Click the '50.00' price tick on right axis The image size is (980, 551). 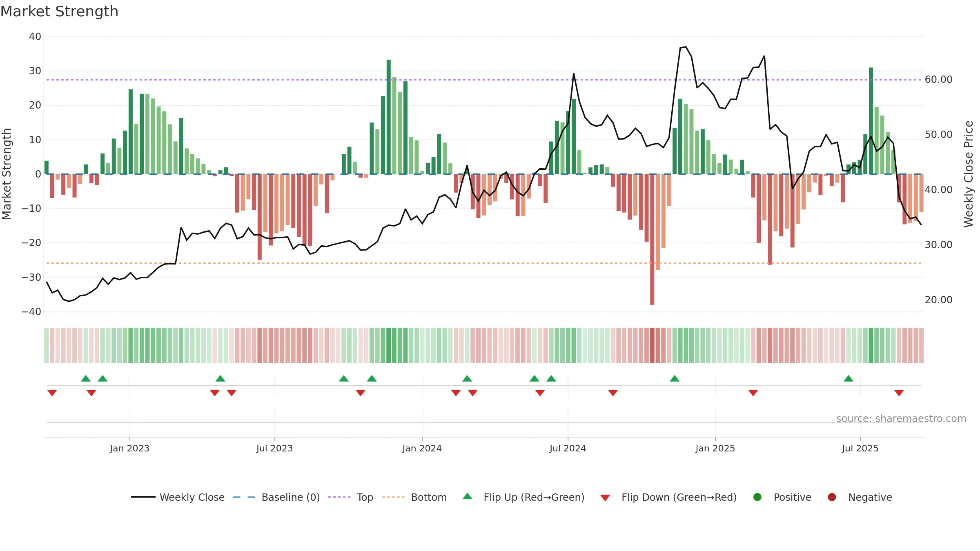point(938,135)
